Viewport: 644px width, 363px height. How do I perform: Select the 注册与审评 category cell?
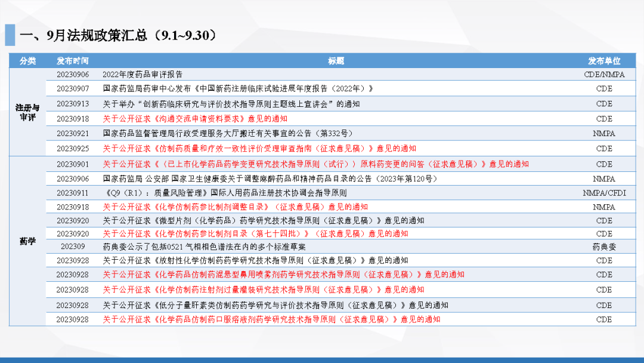pos(27,112)
